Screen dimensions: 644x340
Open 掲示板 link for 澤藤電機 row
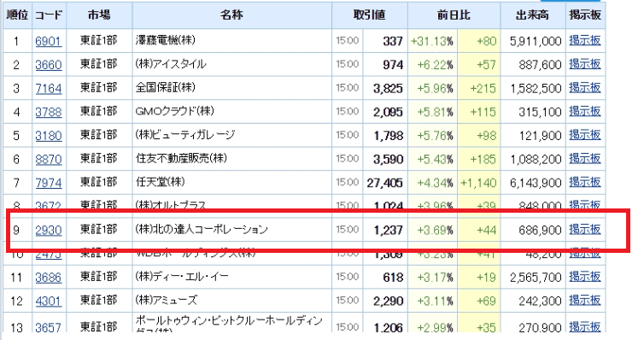(x=585, y=40)
